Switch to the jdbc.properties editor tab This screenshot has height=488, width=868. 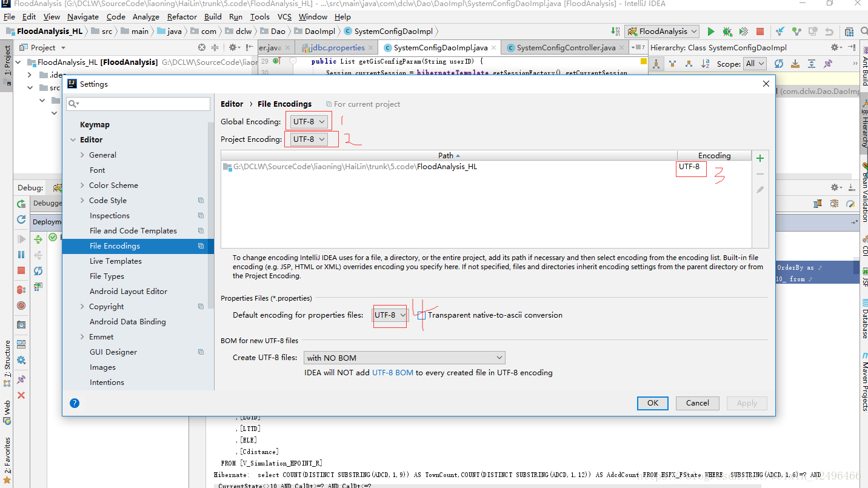338,47
